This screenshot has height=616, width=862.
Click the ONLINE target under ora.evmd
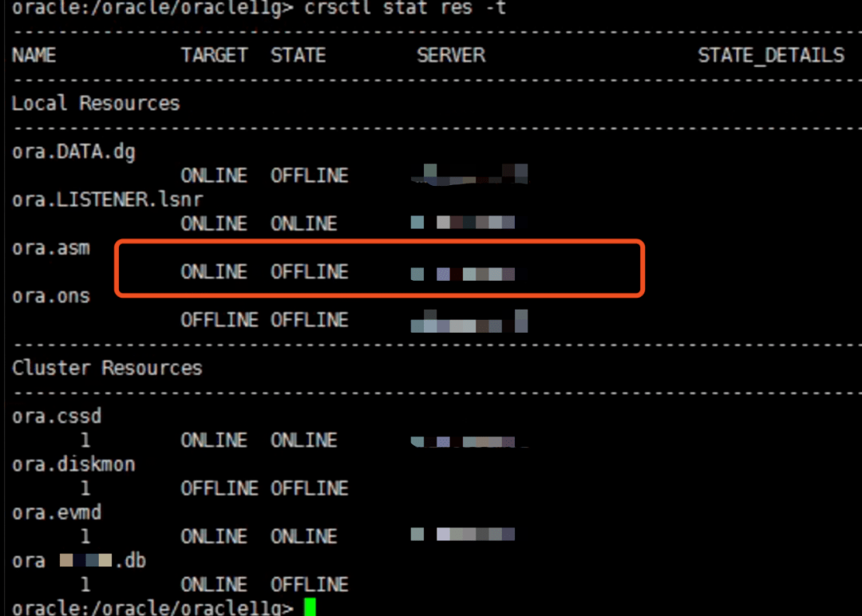[214, 536]
